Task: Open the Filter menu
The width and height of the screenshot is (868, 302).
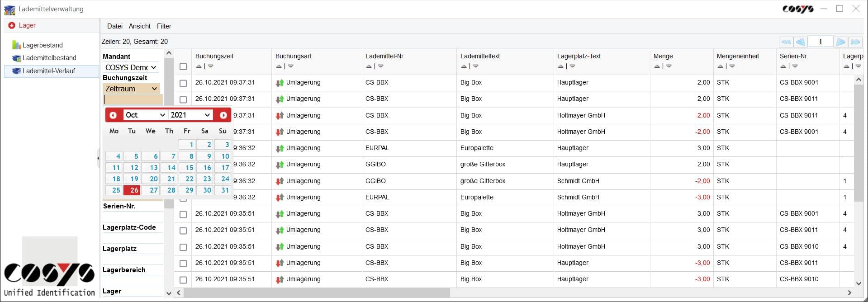Action: coord(164,26)
